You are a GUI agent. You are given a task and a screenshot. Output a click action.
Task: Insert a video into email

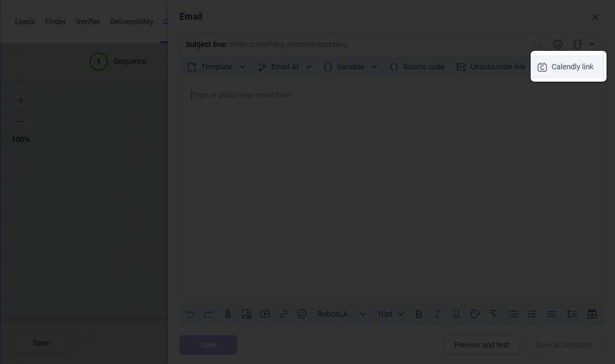tap(265, 314)
